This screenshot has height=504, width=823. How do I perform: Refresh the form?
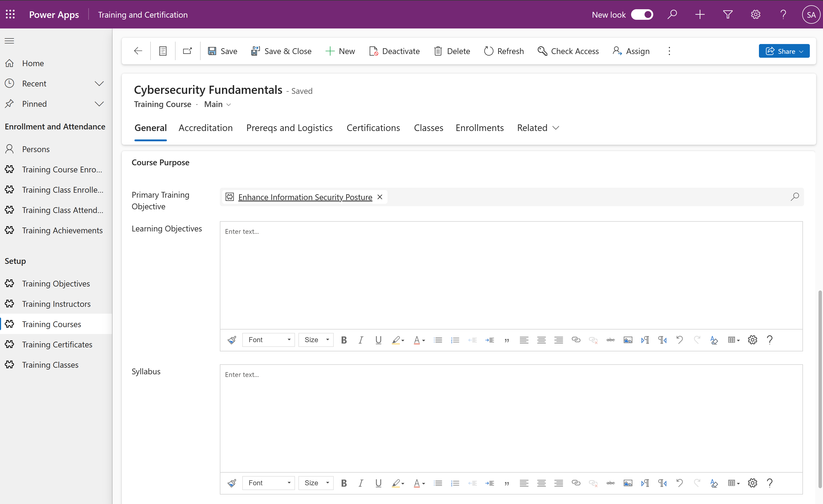coord(504,51)
